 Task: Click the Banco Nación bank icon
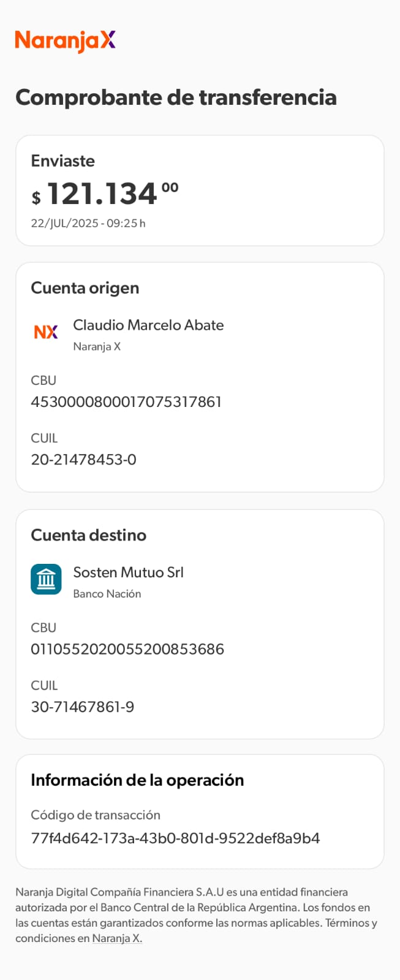(x=46, y=579)
